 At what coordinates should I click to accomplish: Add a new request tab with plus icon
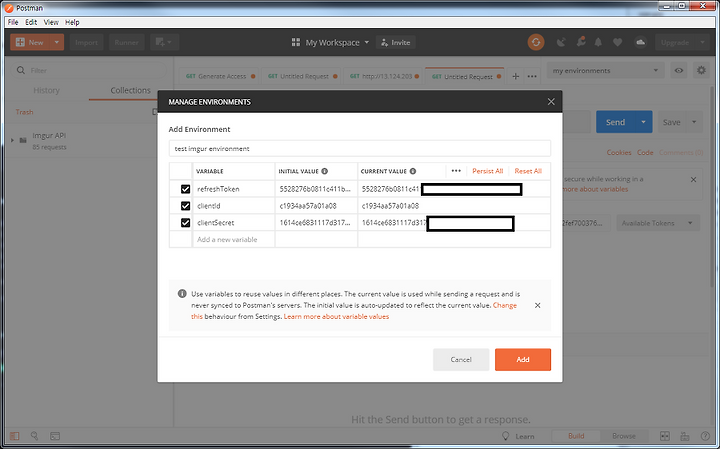[515, 76]
